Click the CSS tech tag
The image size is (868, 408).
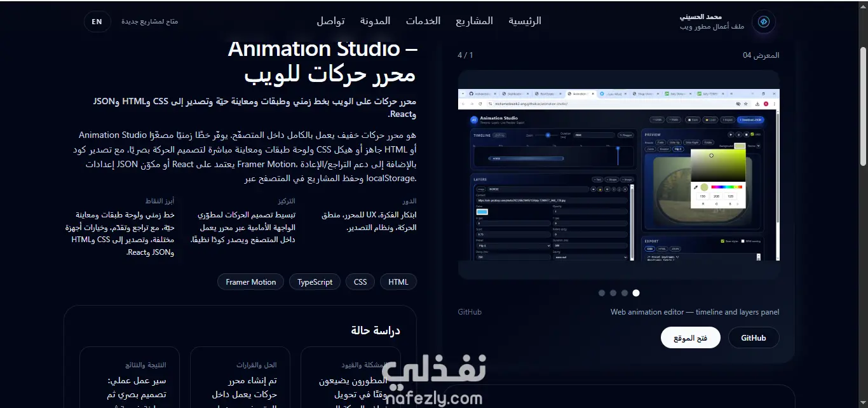(360, 282)
